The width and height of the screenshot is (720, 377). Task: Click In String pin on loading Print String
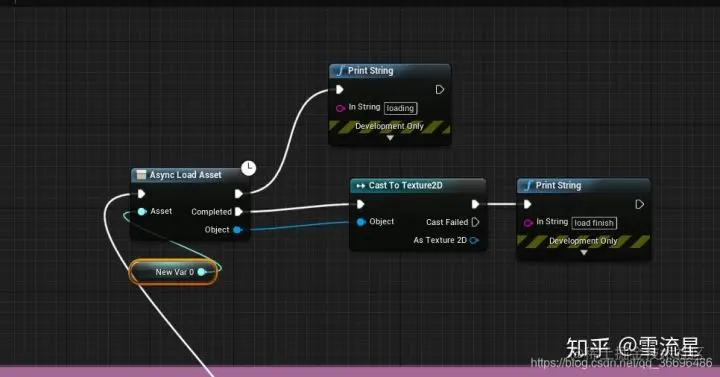point(340,108)
